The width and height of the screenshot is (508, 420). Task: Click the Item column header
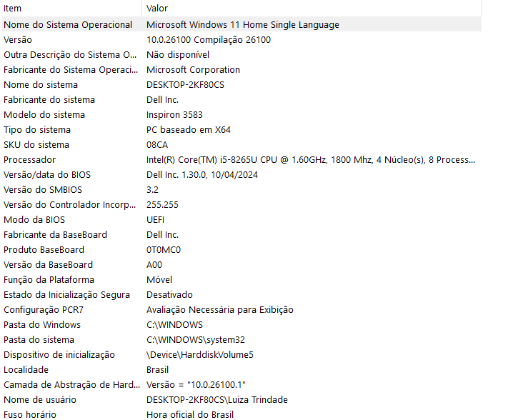(71, 8)
